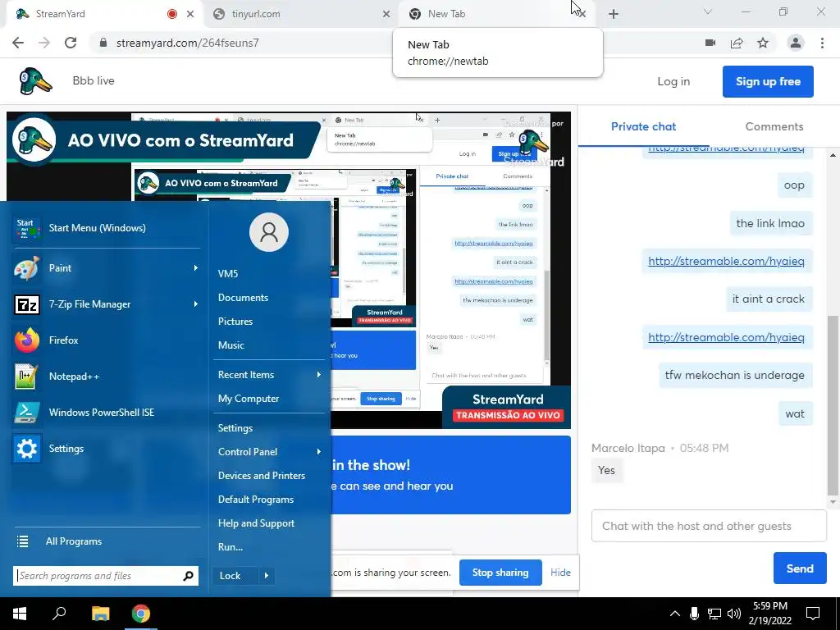Focus the chat message input field
This screenshot has height=630, width=840.
click(709, 526)
